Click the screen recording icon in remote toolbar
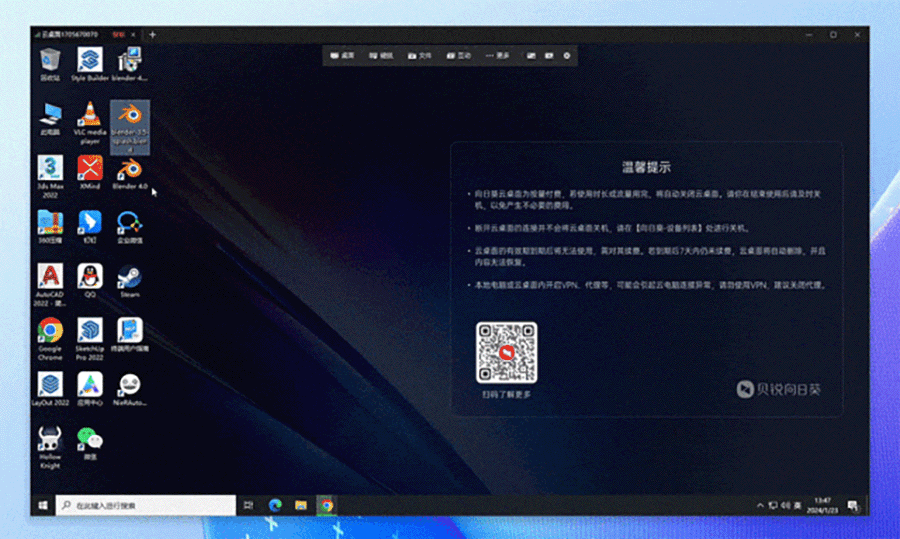Viewport: 900px width, 539px height. tap(549, 56)
